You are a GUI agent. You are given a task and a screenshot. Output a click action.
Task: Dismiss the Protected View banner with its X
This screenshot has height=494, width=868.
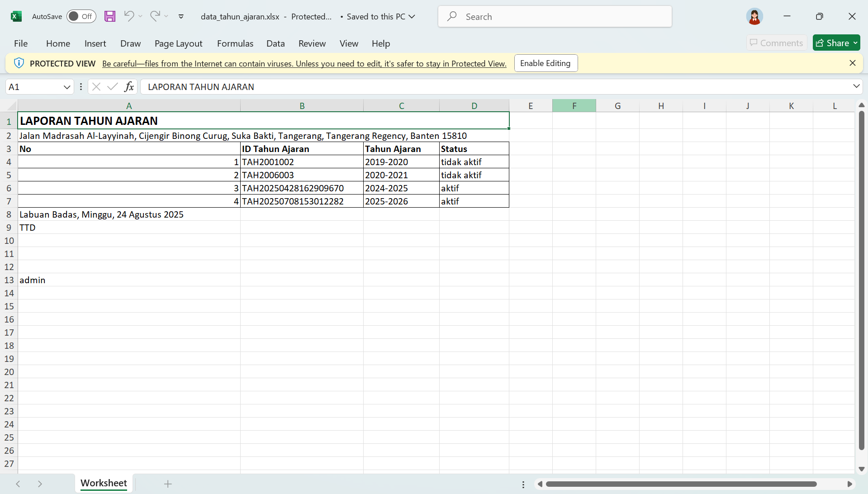[853, 63]
